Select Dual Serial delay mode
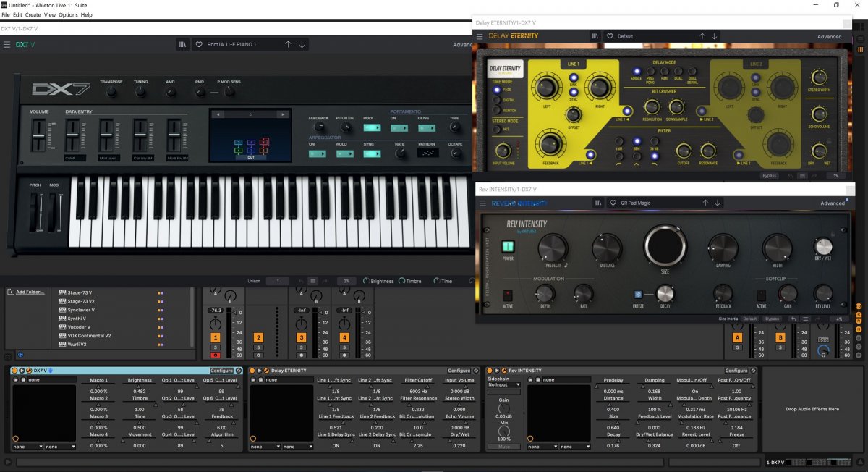The width and height of the screenshot is (868, 472). [692, 72]
